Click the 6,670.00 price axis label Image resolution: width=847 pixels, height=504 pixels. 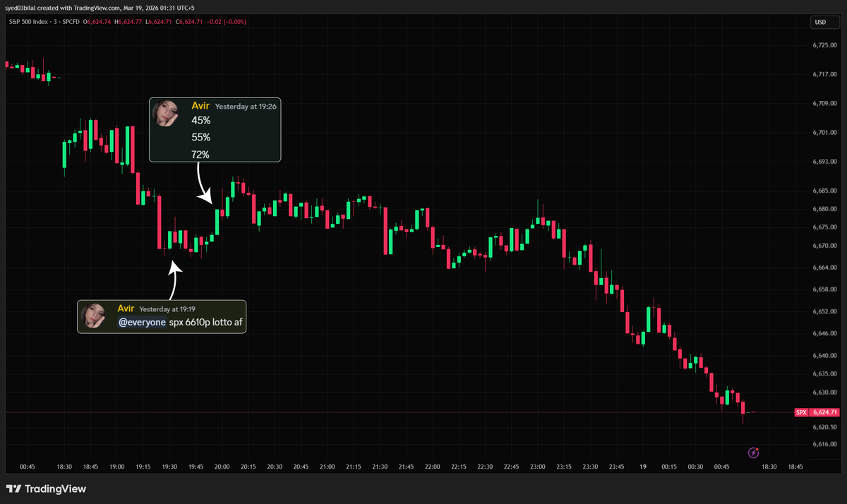(x=824, y=246)
